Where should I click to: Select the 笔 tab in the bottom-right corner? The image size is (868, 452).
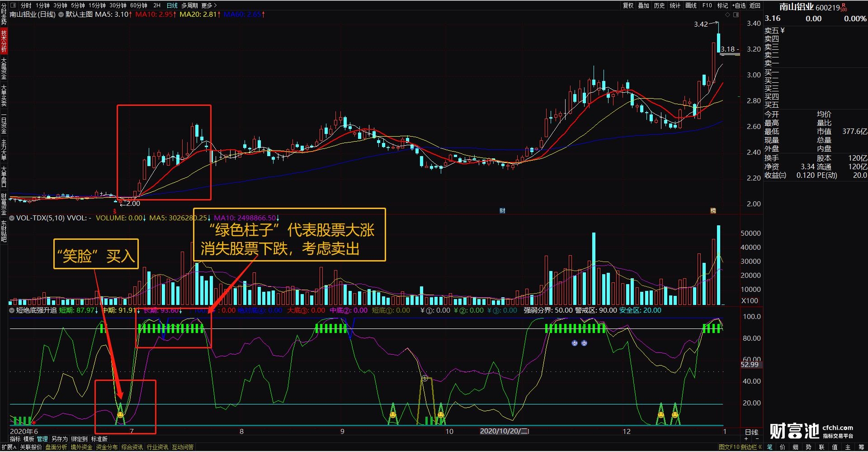coord(769,447)
